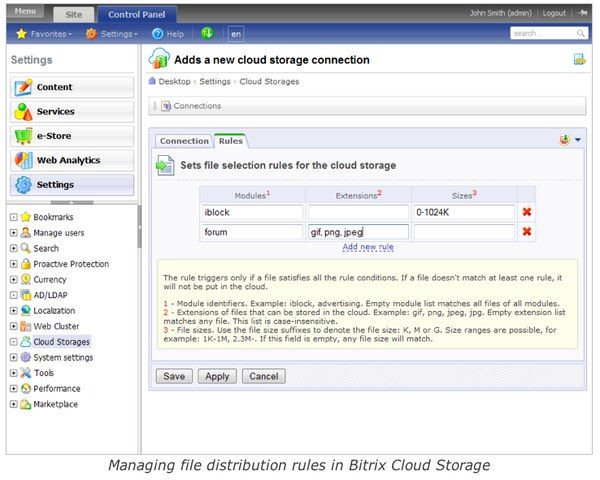600x480 pixels.
Task: Click the Tools wrench icon
Action: pyautogui.click(x=26, y=372)
